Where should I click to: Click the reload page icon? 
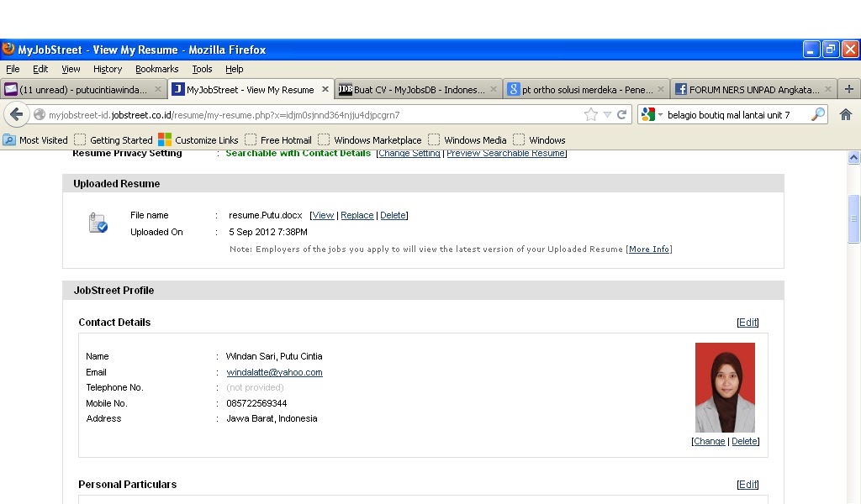(622, 114)
